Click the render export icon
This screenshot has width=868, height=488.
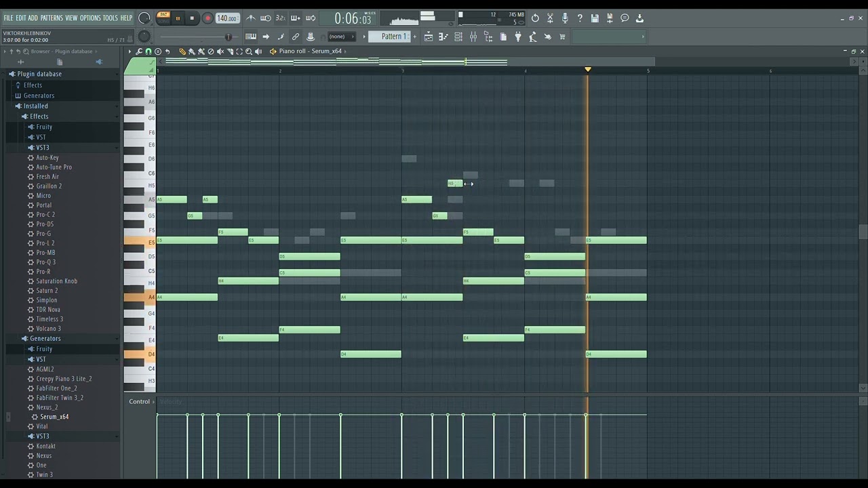[610, 18]
